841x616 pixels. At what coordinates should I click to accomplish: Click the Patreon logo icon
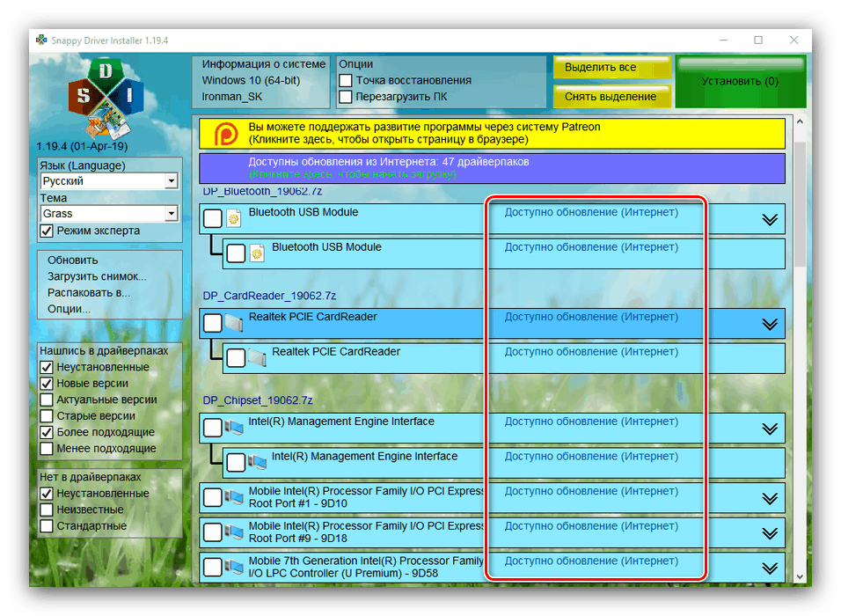(x=226, y=134)
